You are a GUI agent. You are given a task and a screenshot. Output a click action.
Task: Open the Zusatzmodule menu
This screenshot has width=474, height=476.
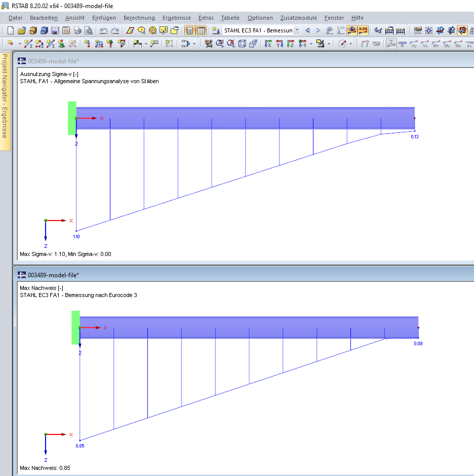(x=298, y=18)
